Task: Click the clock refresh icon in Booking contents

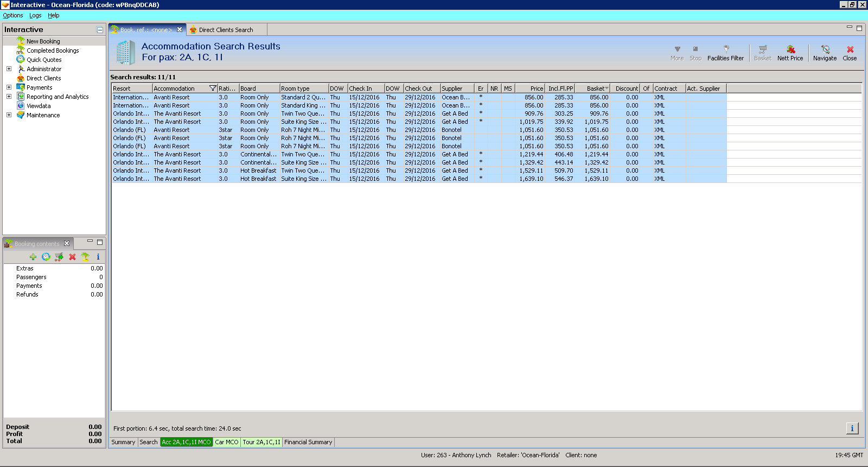Action: (46, 257)
